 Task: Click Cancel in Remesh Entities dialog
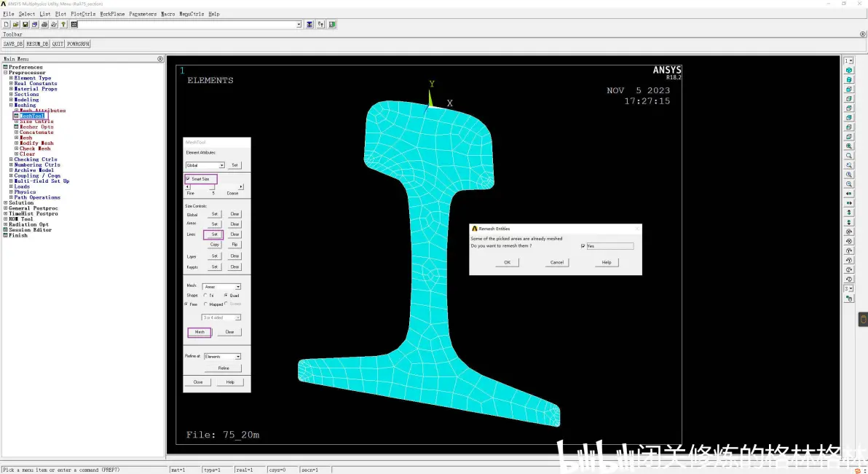pyautogui.click(x=557, y=262)
